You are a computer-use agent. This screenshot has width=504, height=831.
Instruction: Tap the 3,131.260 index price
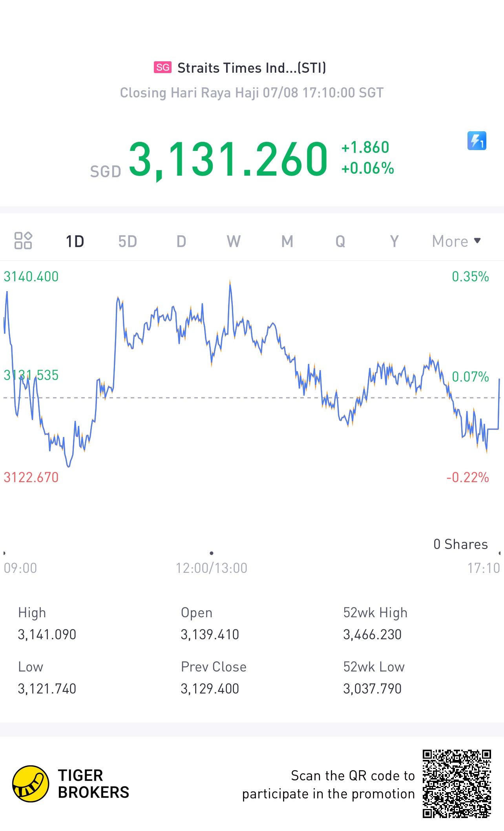point(228,159)
